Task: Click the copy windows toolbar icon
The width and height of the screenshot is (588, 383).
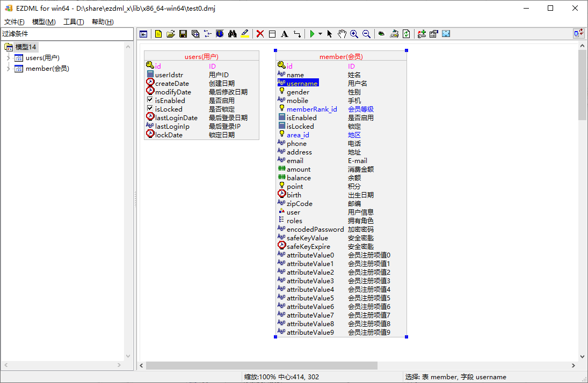Action: tap(195, 34)
